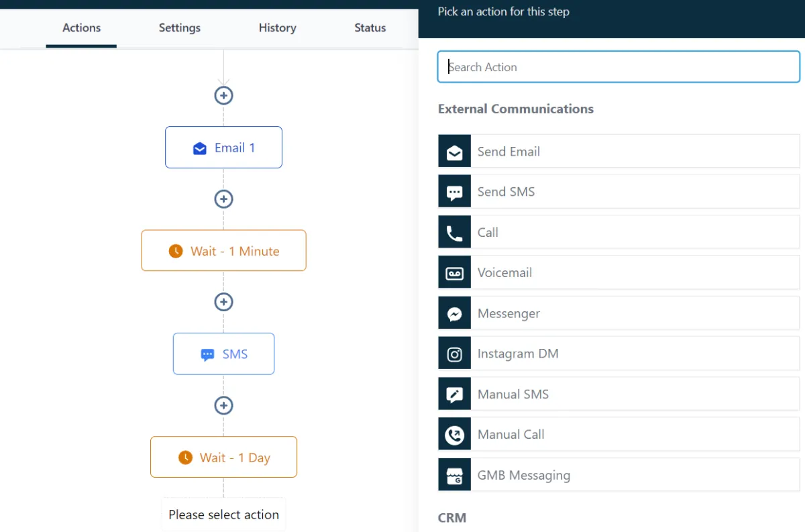
Task: Click the envelope icon in Email 1 node
Action: click(200, 148)
